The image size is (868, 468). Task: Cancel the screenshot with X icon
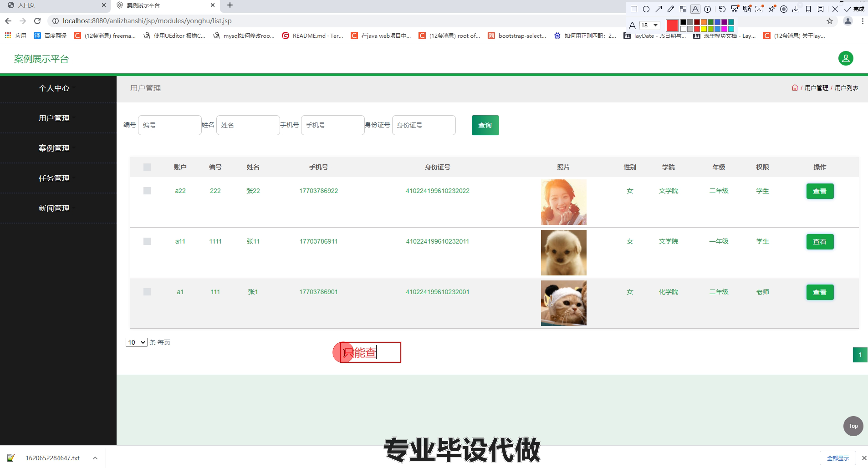point(835,9)
